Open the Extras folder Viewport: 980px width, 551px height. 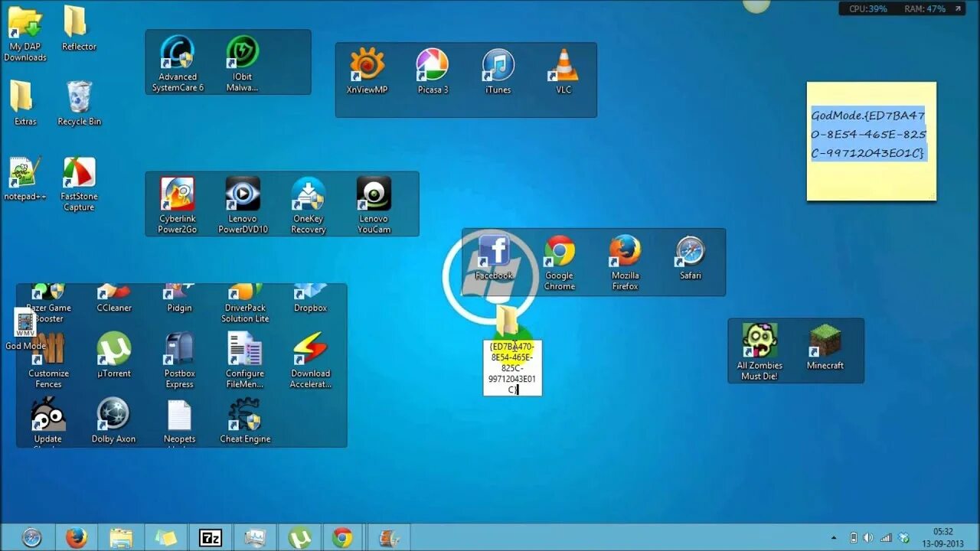[25, 103]
